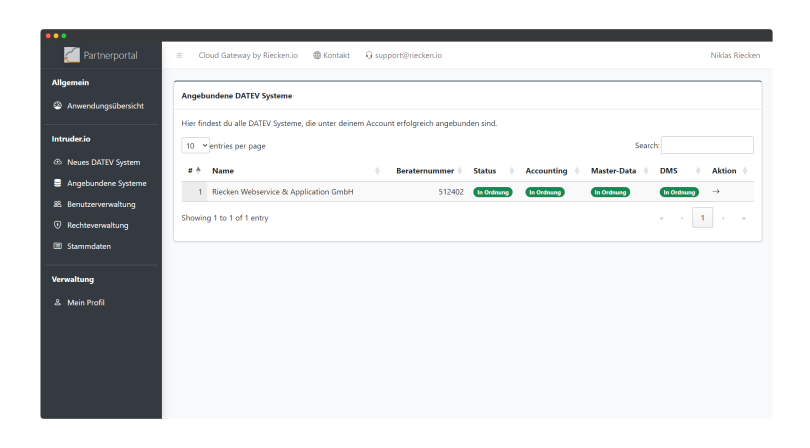Click the arrow in the Aktion column
The height and width of the screenshot is (448, 810).
(x=716, y=191)
